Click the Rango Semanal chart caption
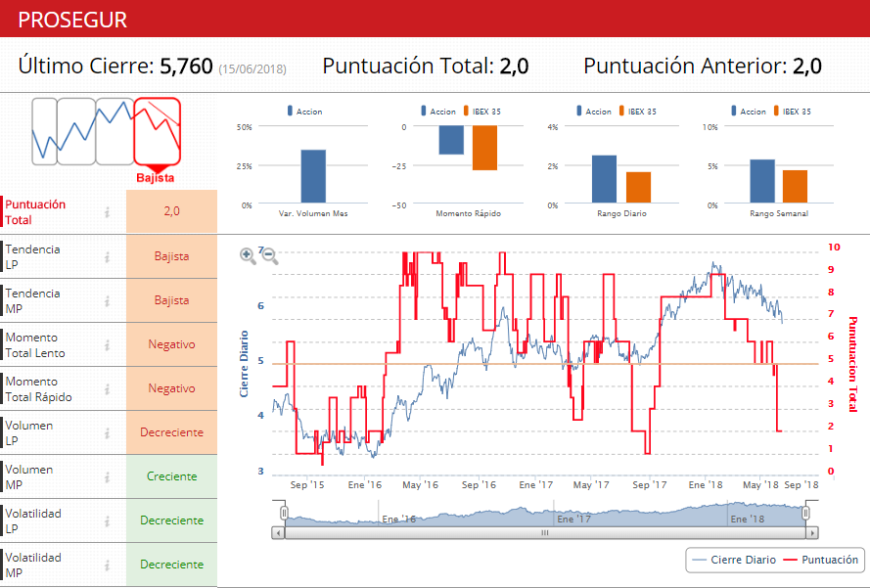The width and height of the screenshot is (870, 588). (779, 213)
